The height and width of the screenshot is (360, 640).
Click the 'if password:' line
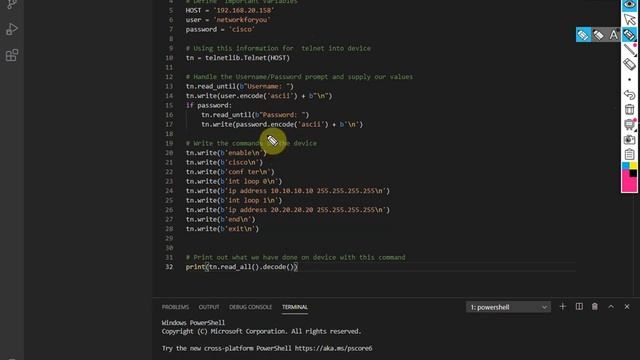(209, 105)
